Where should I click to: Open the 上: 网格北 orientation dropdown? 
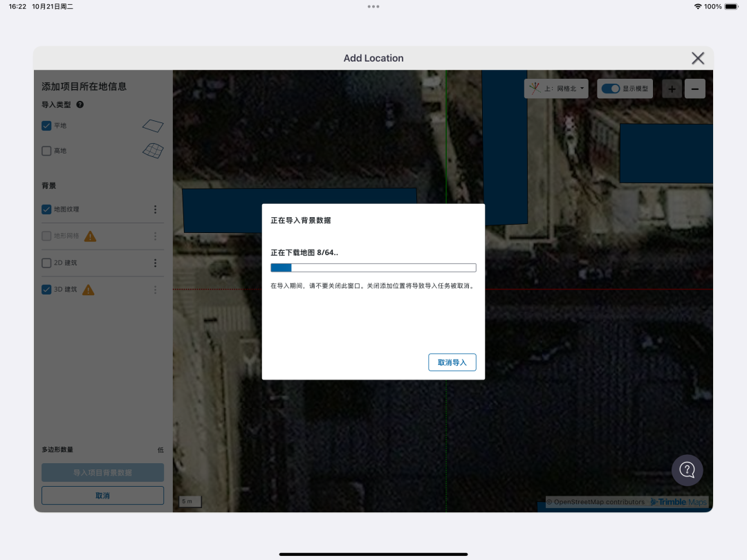coord(556,88)
